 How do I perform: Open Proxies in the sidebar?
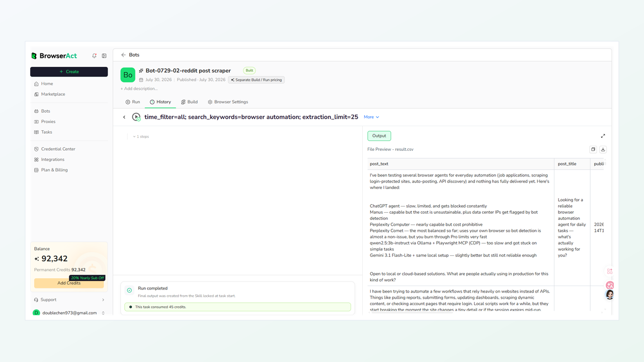pos(69,122)
